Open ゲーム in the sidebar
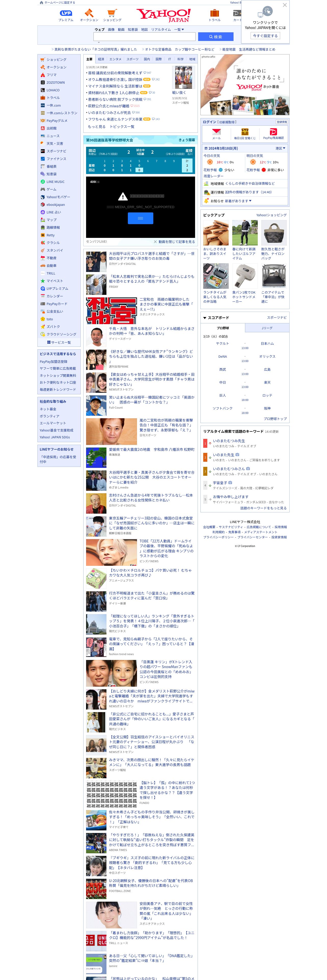327x980 pixels. coord(51,190)
